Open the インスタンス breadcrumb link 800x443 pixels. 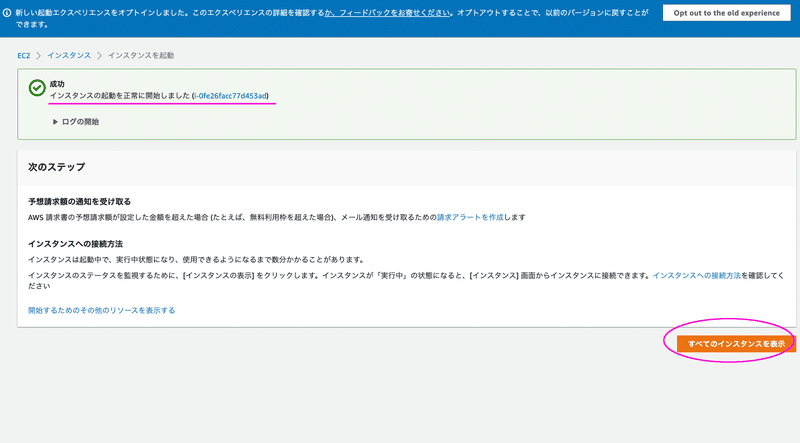(x=69, y=55)
